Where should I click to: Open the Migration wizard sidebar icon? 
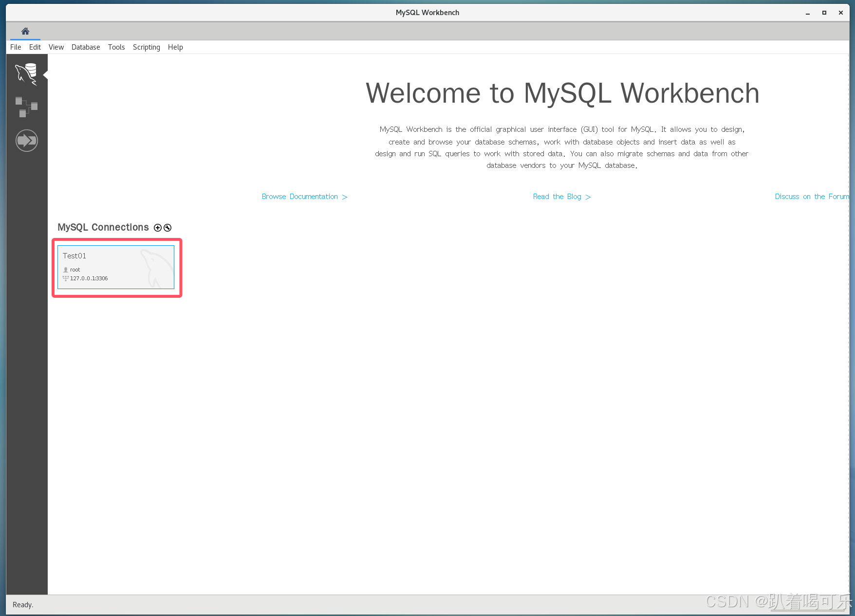tap(26, 141)
